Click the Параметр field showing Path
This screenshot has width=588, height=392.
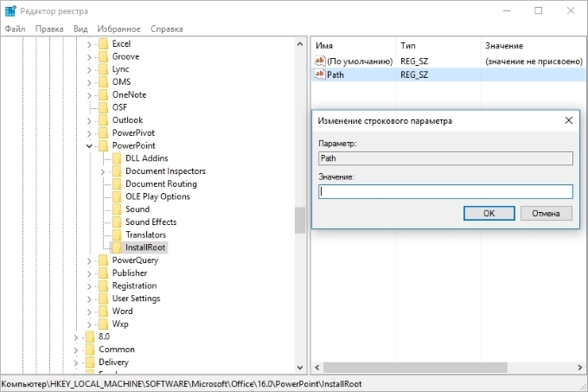pos(445,158)
